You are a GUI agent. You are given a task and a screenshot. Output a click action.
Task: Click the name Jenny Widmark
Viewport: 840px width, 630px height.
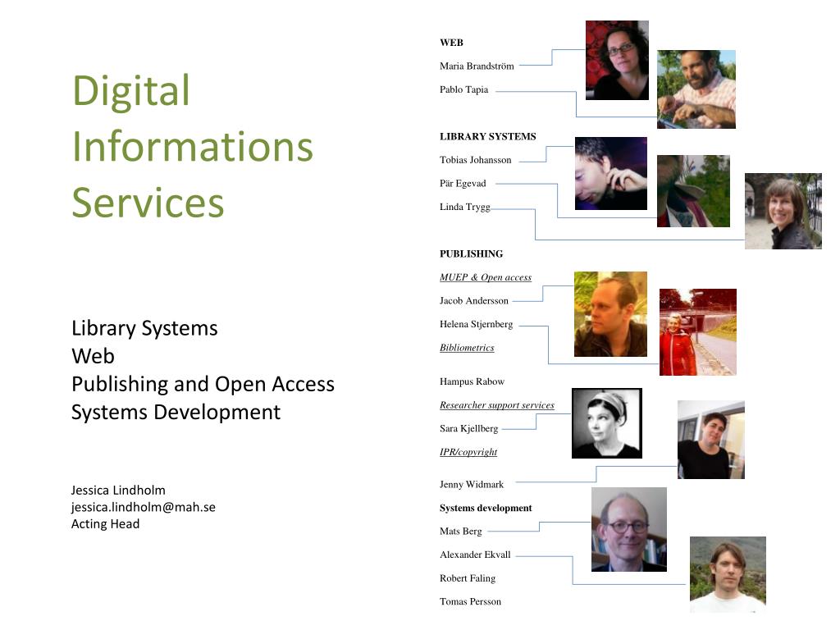click(472, 484)
